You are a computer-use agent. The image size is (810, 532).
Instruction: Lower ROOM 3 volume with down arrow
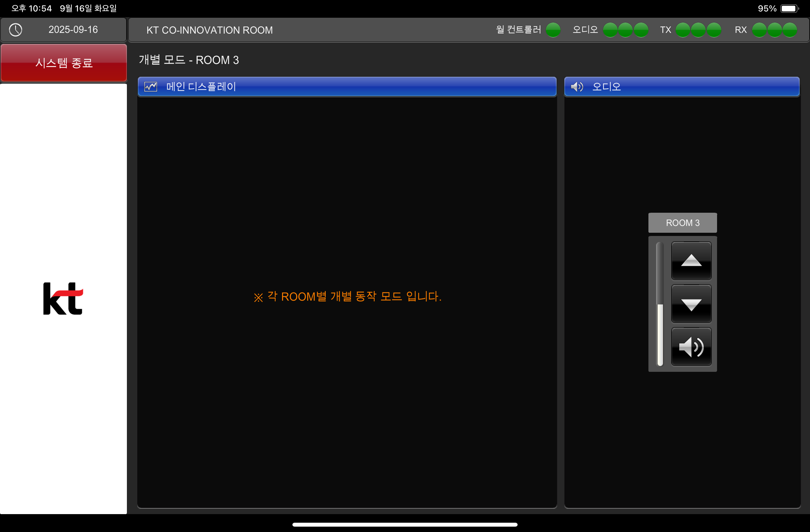tap(691, 304)
